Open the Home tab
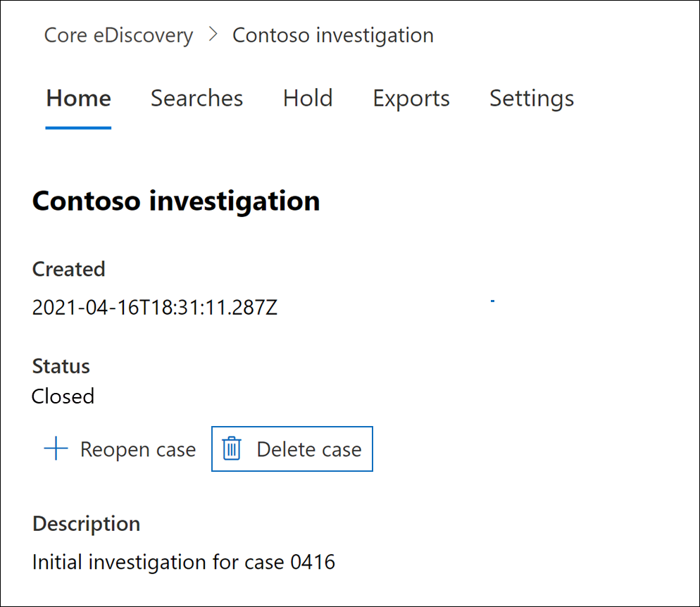Image resolution: width=700 pixels, height=607 pixels. (79, 98)
